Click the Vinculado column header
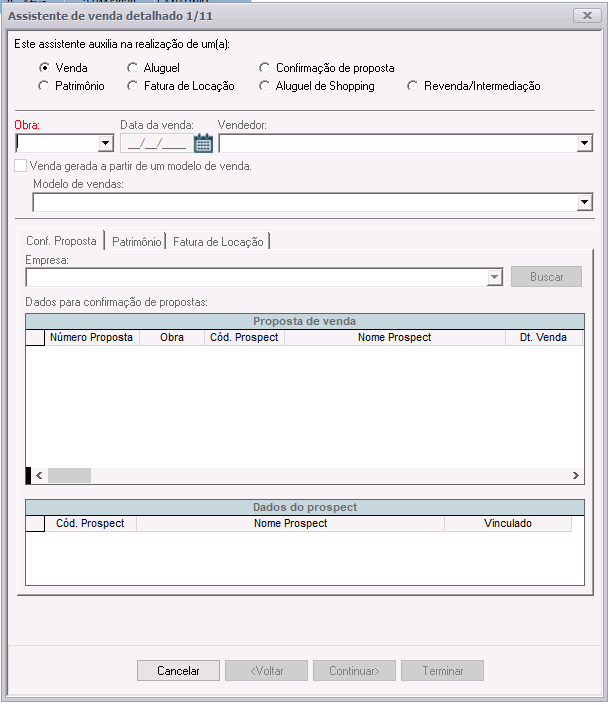Image resolution: width=608 pixels, height=705 pixels. [508, 523]
